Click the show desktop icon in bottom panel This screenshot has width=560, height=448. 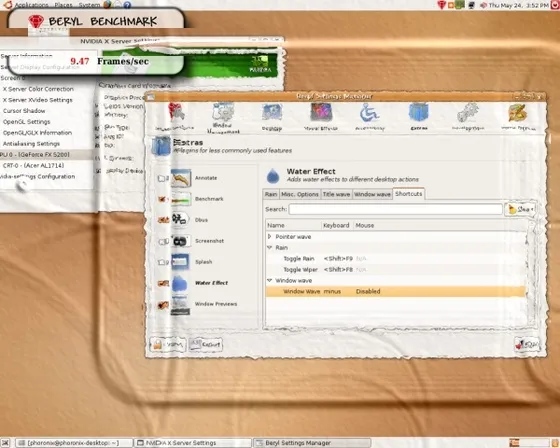[x=6, y=443]
